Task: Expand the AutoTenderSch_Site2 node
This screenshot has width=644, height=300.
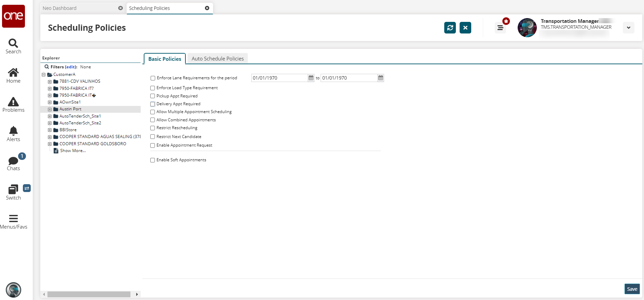Action: click(50, 123)
